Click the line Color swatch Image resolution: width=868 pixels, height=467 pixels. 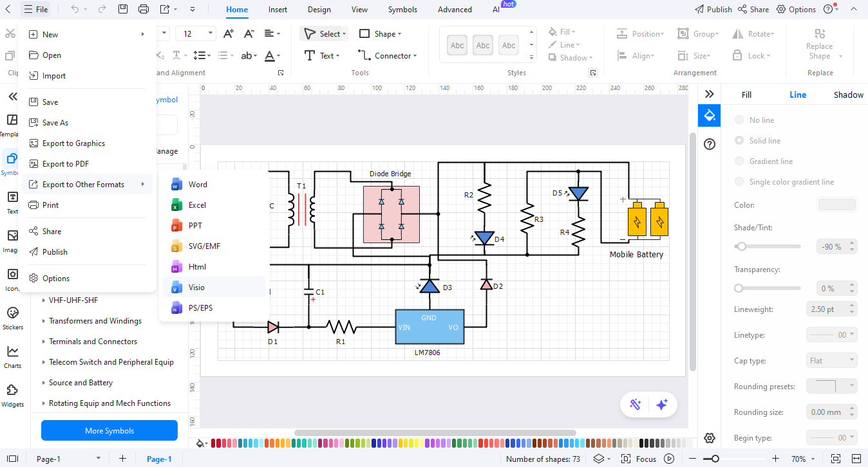(x=836, y=205)
